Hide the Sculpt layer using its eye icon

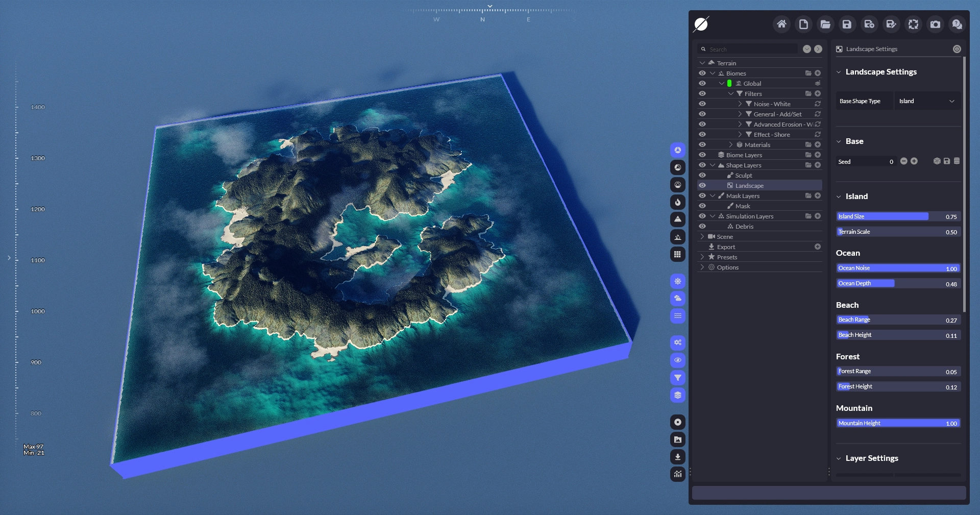702,176
